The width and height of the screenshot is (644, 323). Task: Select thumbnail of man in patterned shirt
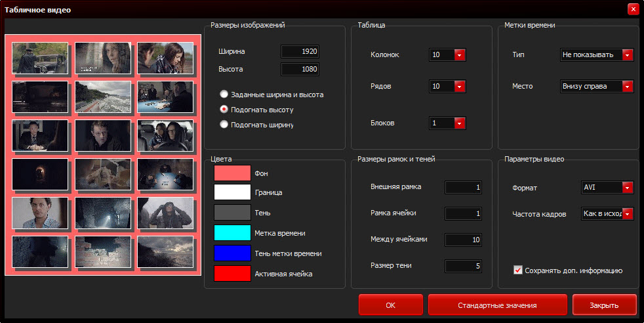coord(40,213)
